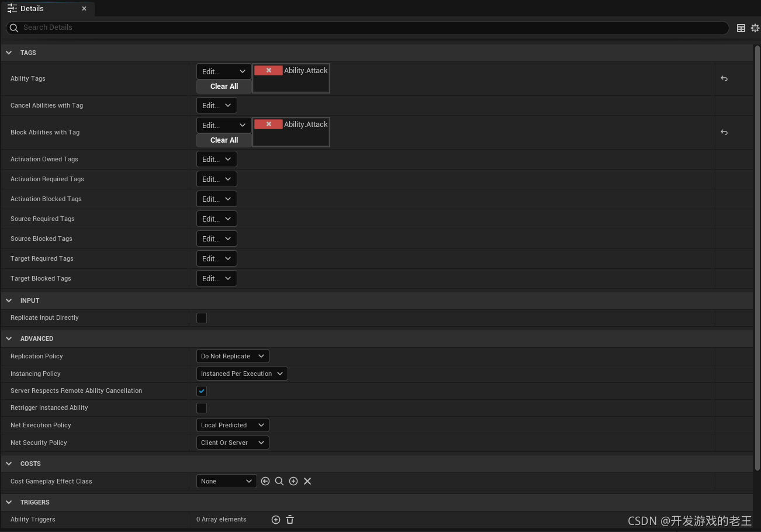Open Activation Required Tags Edit dropdown
The image size is (761, 532).
pyautogui.click(x=217, y=179)
